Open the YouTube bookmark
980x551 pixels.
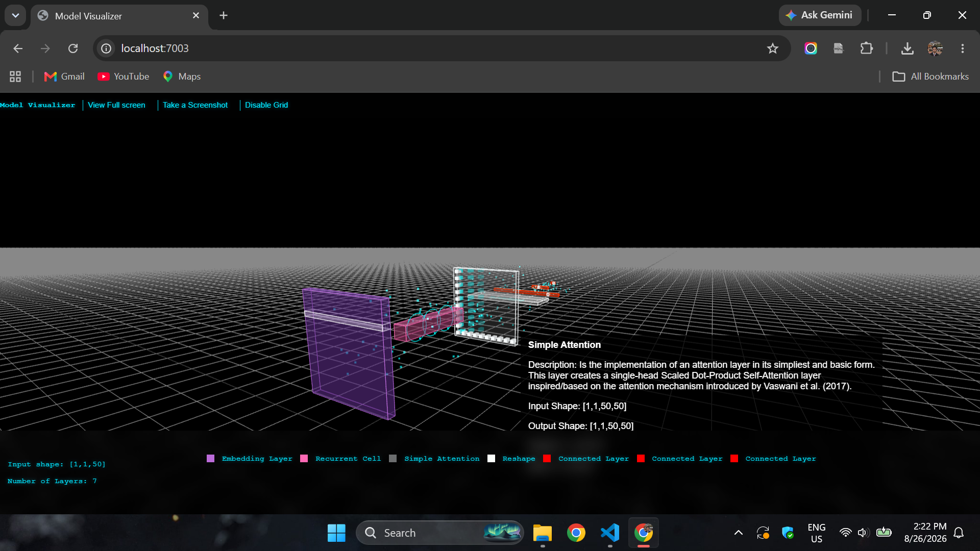(124, 77)
